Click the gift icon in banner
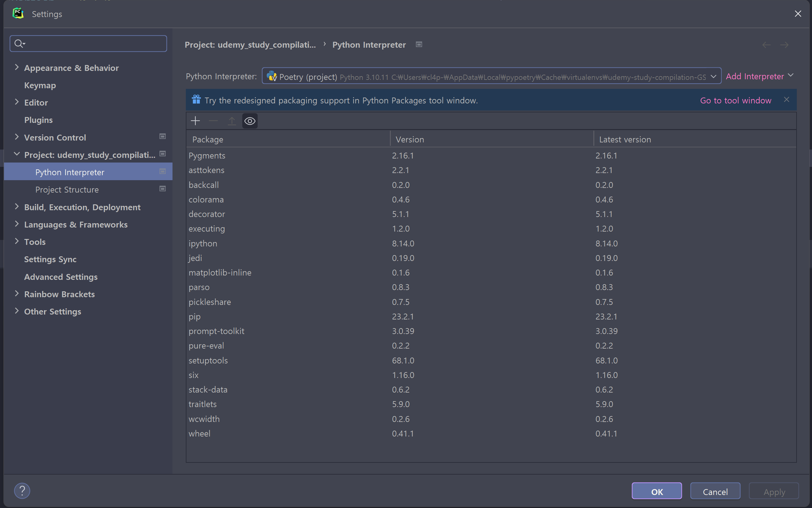The image size is (812, 508). 196,99
